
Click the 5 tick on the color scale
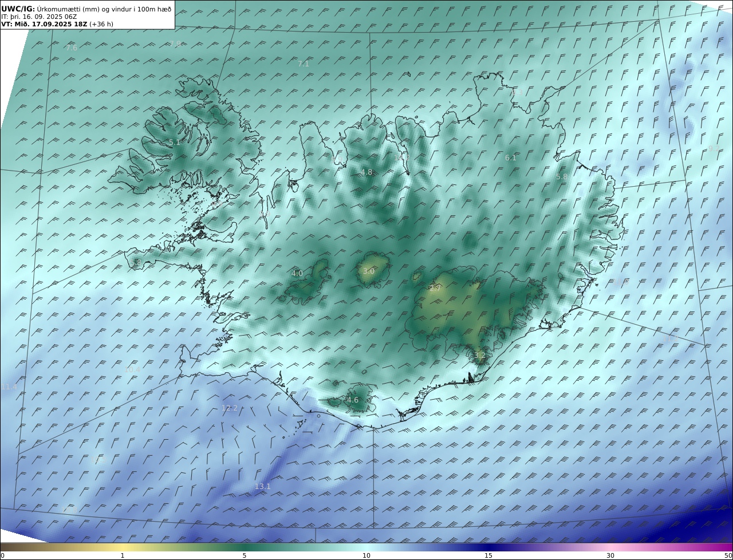pyautogui.click(x=245, y=555)
